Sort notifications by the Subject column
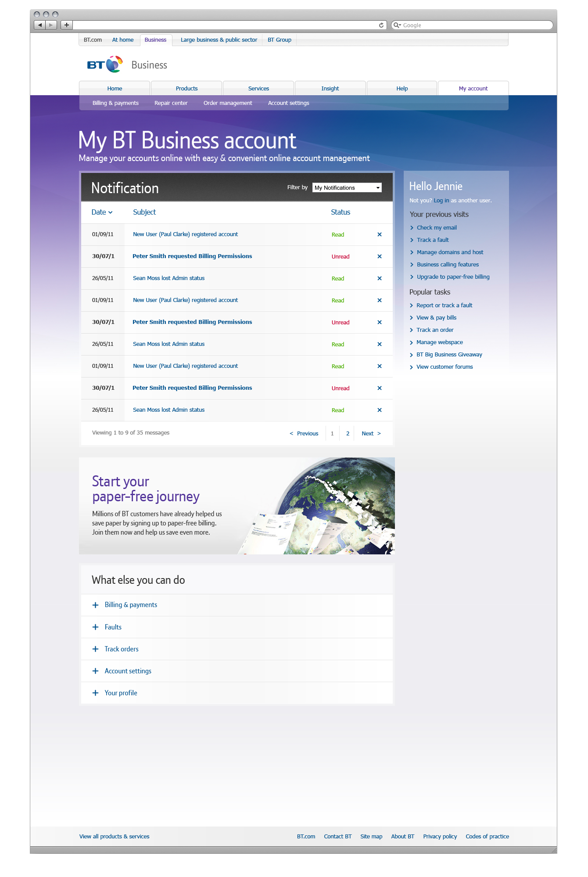588x877 pixels. 144,212
